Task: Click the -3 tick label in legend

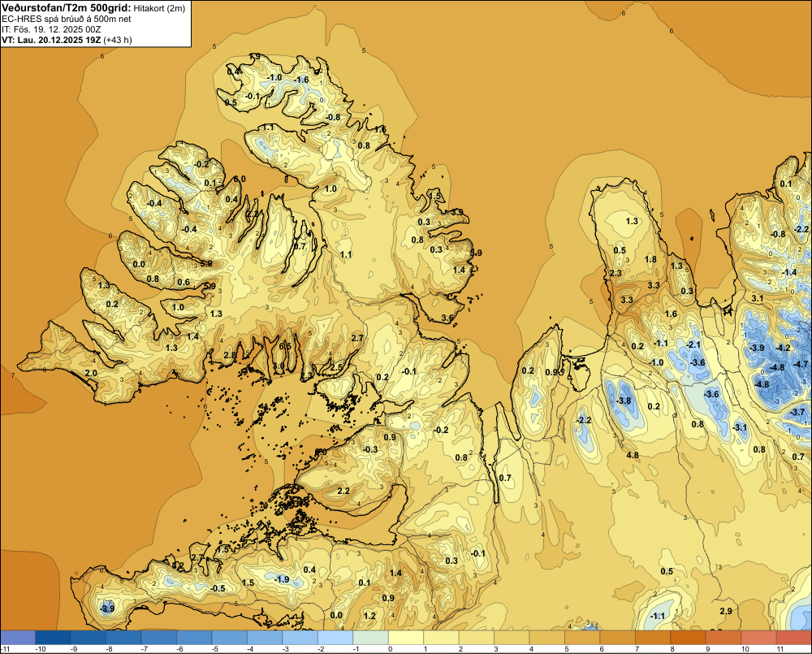Action: coord(287,649)
